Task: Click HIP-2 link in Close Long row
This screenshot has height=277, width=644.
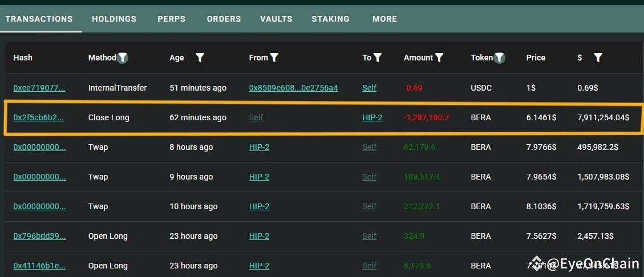Action: (x=372, y=117)
